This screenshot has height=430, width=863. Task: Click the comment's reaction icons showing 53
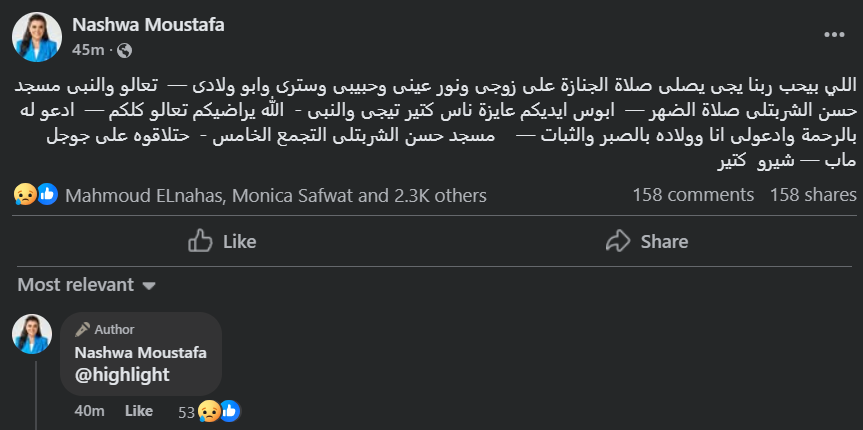(x=220, y=411)
